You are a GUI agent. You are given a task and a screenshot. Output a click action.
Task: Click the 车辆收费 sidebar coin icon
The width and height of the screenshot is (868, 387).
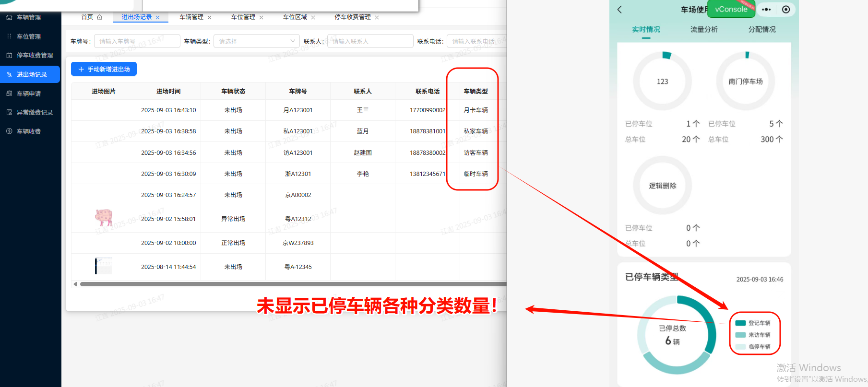[x=9, y=131]
